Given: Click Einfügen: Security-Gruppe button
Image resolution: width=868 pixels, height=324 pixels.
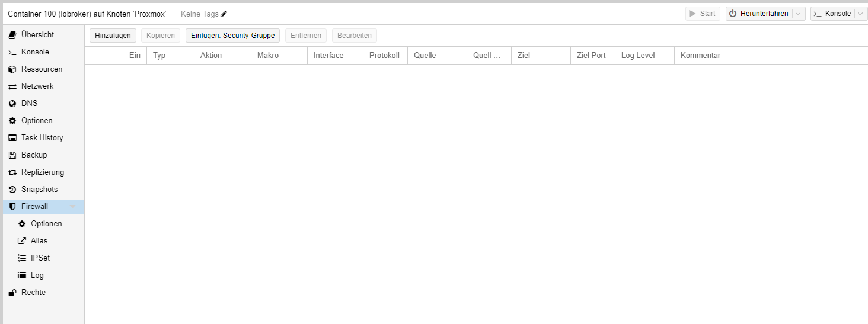Looking at the screenshot, I should tap(233, 36).
